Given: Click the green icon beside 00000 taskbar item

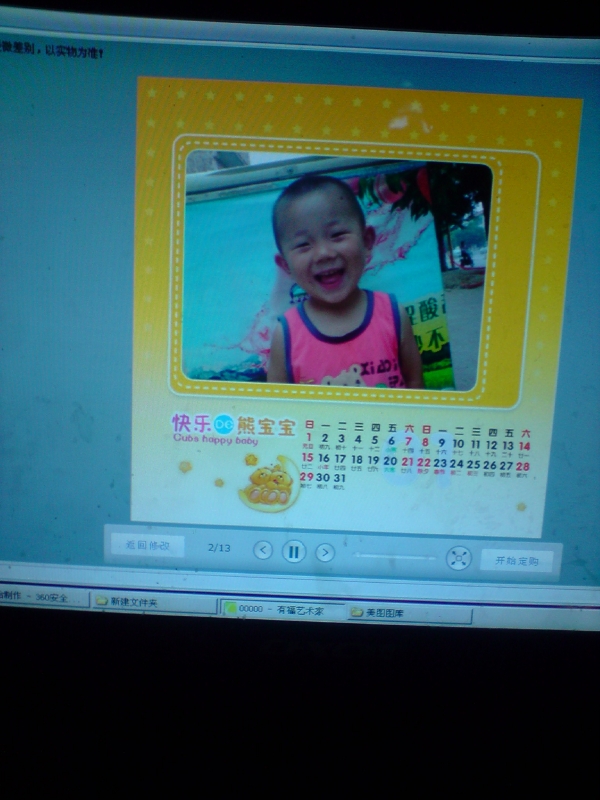Looking at the screenshot, I should click(231, 607).
